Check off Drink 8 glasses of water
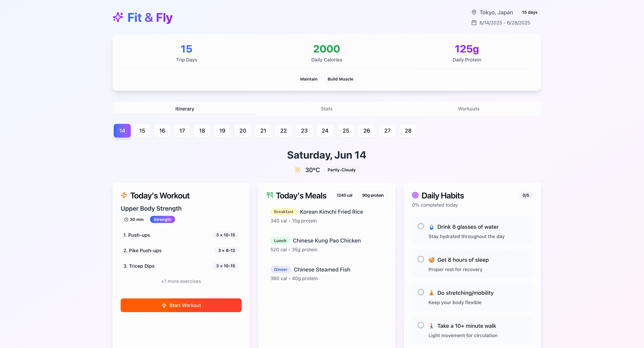Viewport: 644px width, 348px height. coord(421,226)
